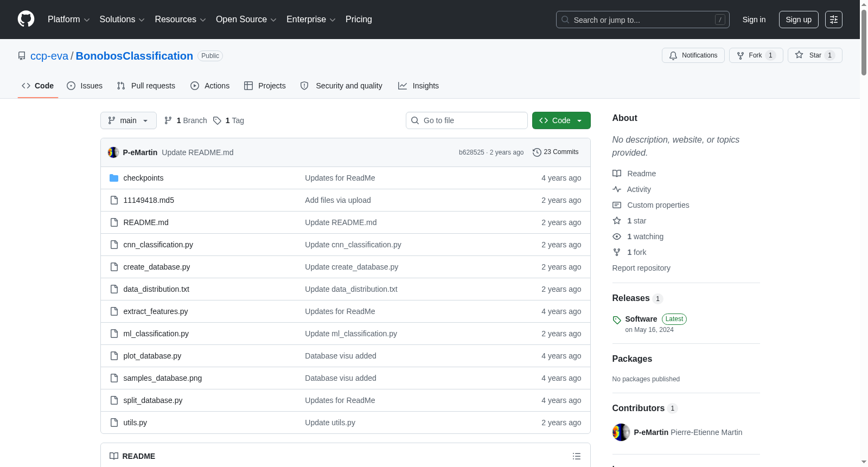This screenshot has width=868, height=467.
Task: Click the book icon beside README heading
Action: 114,456
